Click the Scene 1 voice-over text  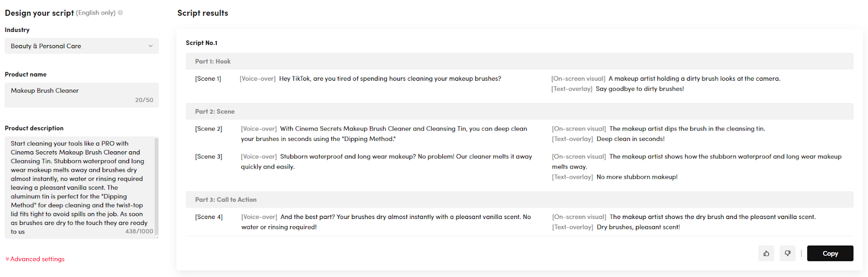pyautogui.click(x=390, y=79)
